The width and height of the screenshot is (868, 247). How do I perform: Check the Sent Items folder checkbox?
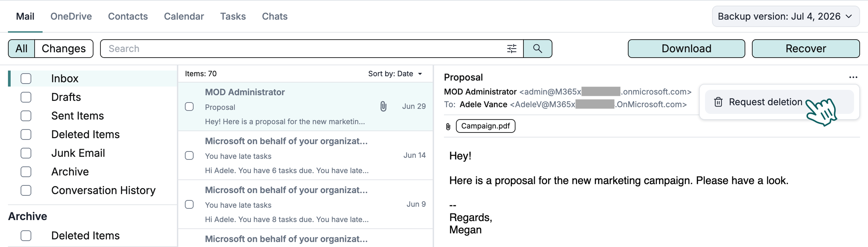tap(26, 116)
